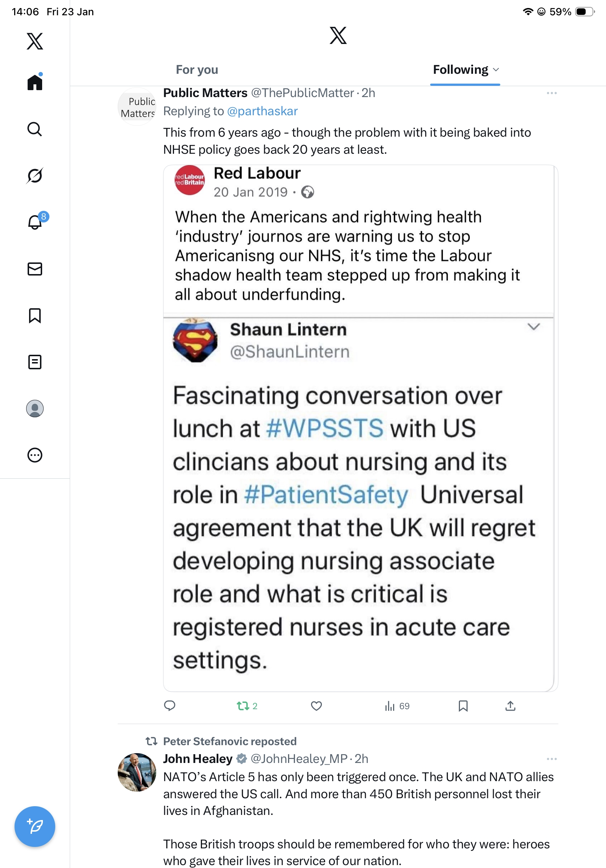Open the sidebar More menu
The image size is (606, 868).
(x=35, y=455)
